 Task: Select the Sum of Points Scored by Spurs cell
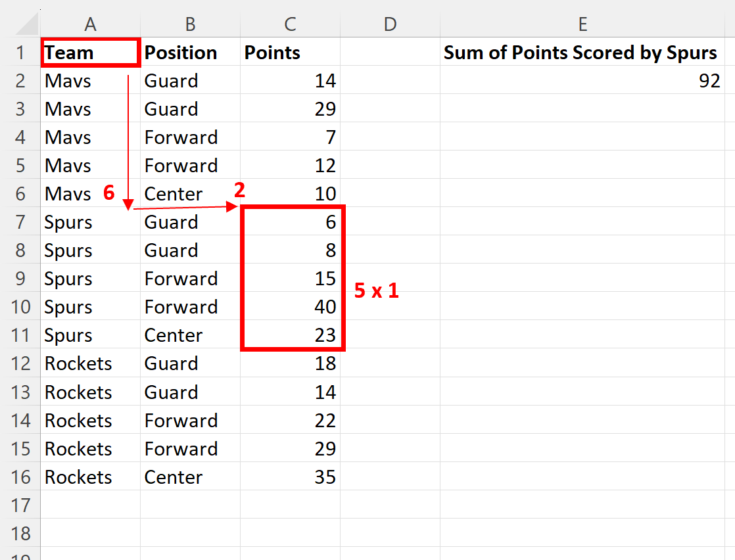pyautogui.click(x=582, y=53)
